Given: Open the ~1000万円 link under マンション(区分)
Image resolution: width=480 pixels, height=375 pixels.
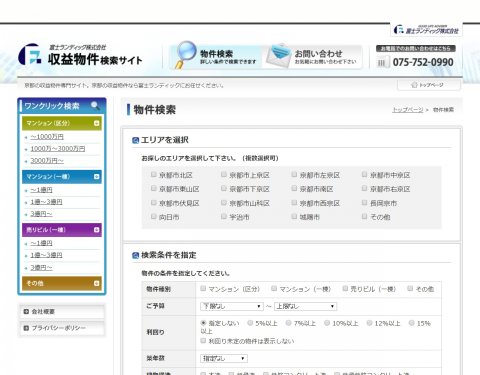Looking at the screenshot, I should (47, 137).
